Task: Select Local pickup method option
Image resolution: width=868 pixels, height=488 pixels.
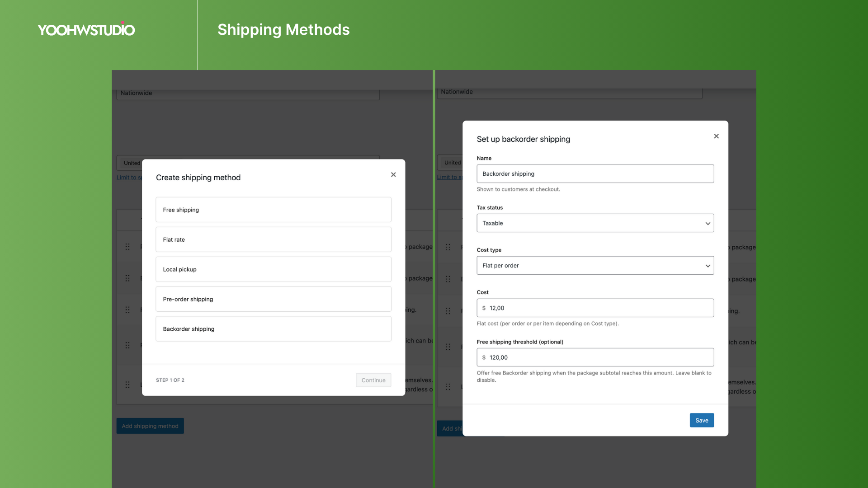Action: (x=274, y=269)
